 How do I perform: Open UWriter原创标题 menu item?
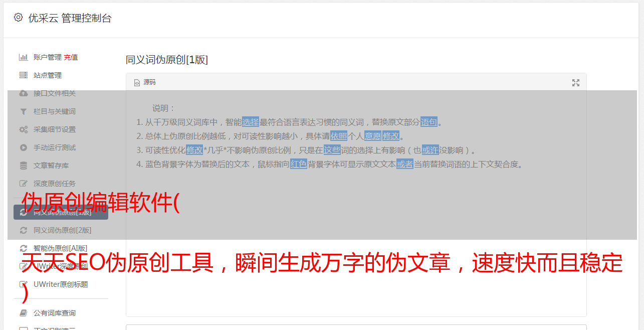(61, 284)
